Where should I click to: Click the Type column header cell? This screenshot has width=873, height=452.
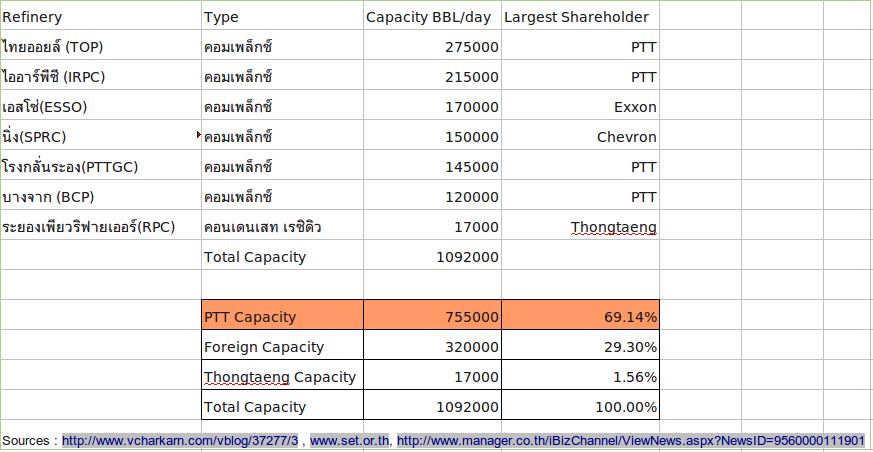pyautogui.click(x=282, y=17)
